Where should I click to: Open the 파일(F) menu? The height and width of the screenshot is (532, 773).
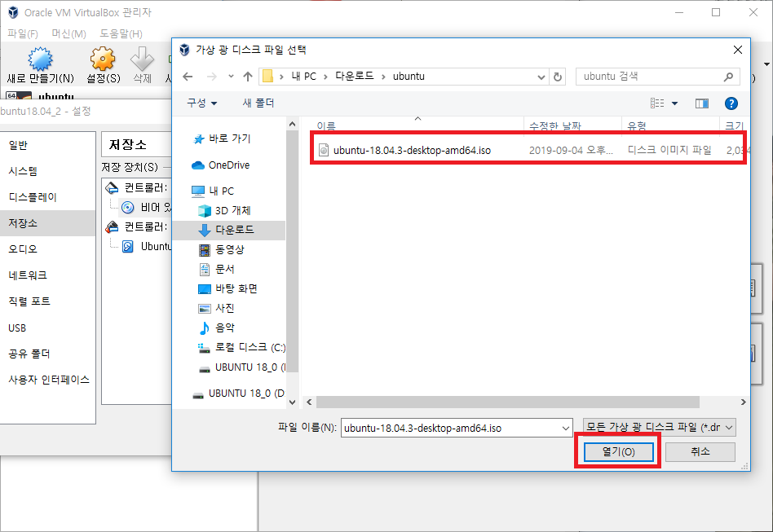point(23,33)
